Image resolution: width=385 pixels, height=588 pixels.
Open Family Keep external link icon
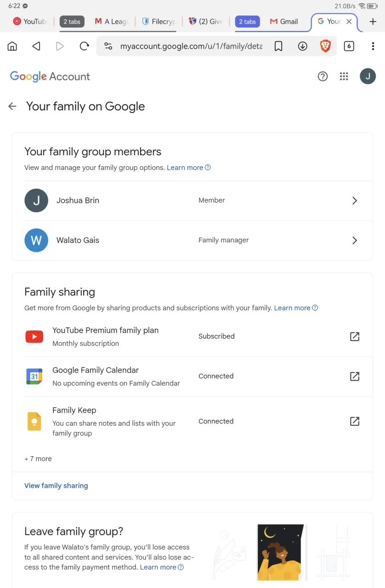coord(355,421)
